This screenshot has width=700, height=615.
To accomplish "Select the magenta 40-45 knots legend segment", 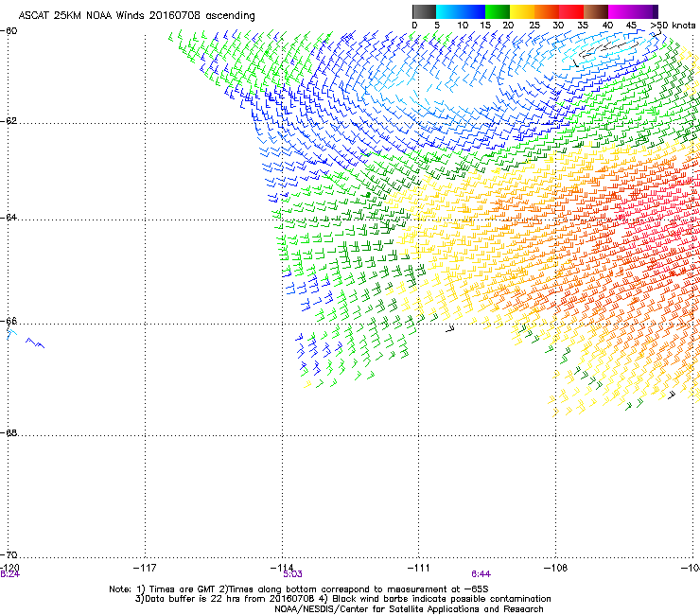I will pyautogui.click(x=621, y=11).
